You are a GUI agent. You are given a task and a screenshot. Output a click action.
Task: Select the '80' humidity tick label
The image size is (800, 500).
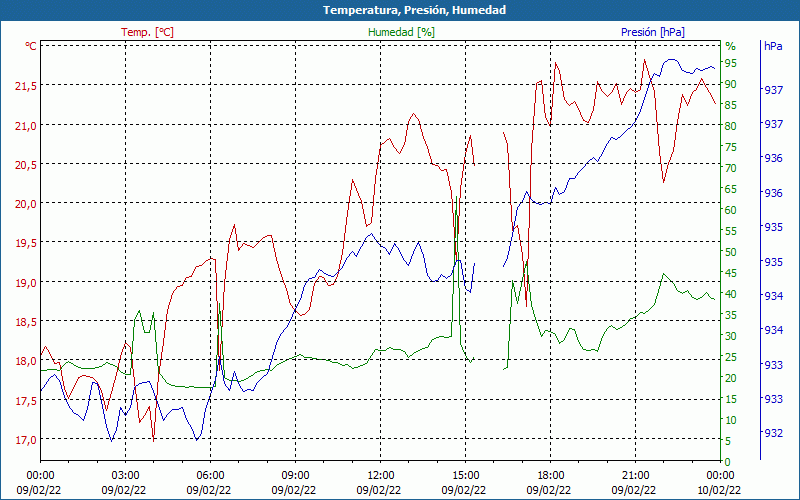(x=731, y=126)
